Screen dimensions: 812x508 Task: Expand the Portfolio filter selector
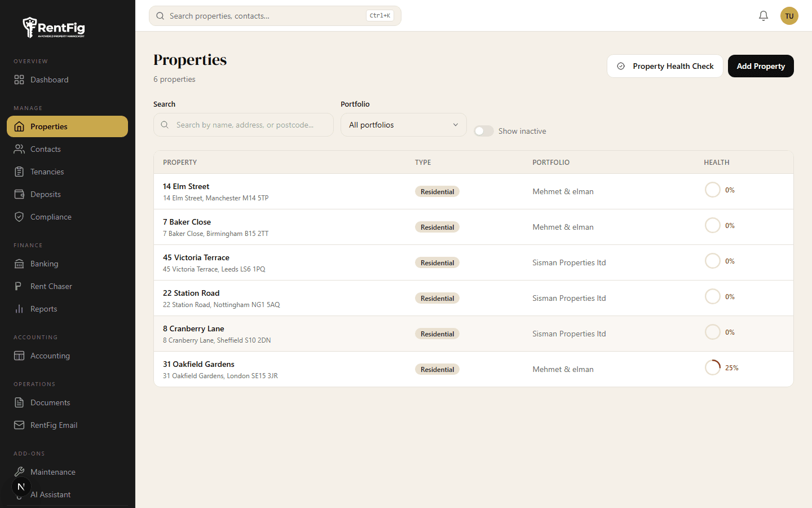(x=403, y=125)
